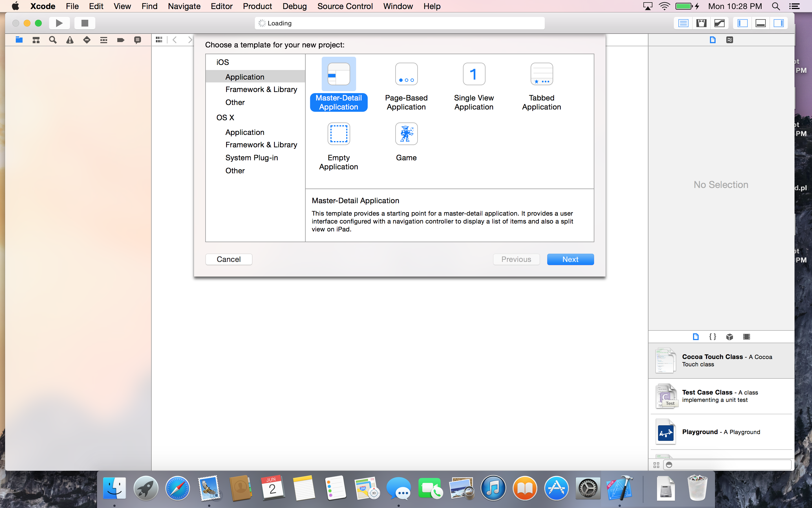Click the Cancel button
812x508 pixels.
pyautogui.click(x=228, y=259)
